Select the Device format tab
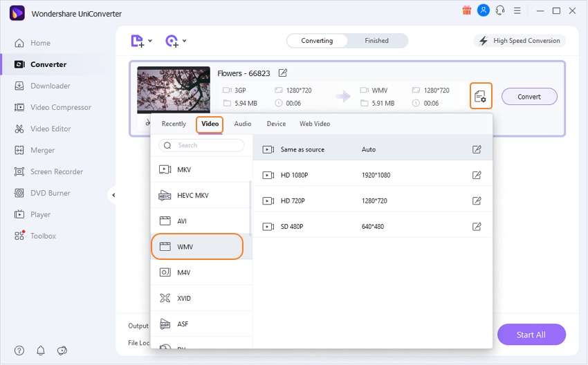Image resolution: width=588 pixels, height=365 pixels. (x=276, y=124)
